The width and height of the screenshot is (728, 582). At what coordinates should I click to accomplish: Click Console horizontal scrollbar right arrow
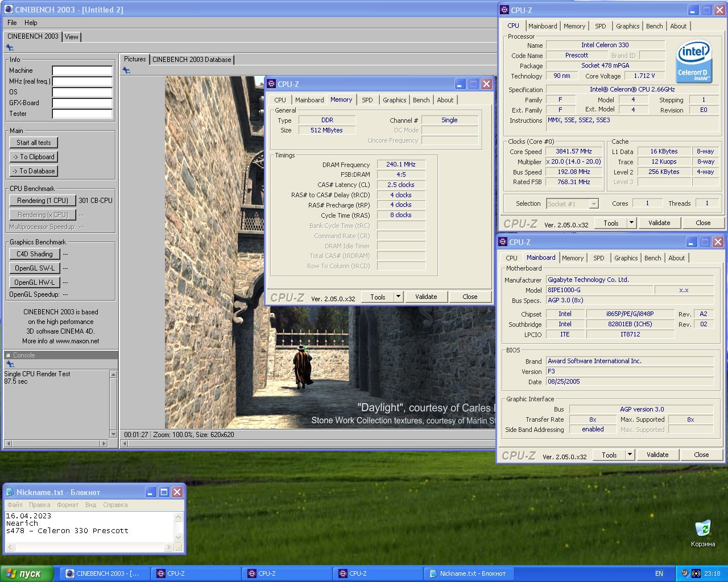[x=103, y=443]
